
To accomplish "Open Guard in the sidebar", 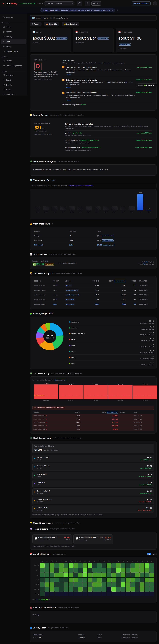I will pos(8,80).
